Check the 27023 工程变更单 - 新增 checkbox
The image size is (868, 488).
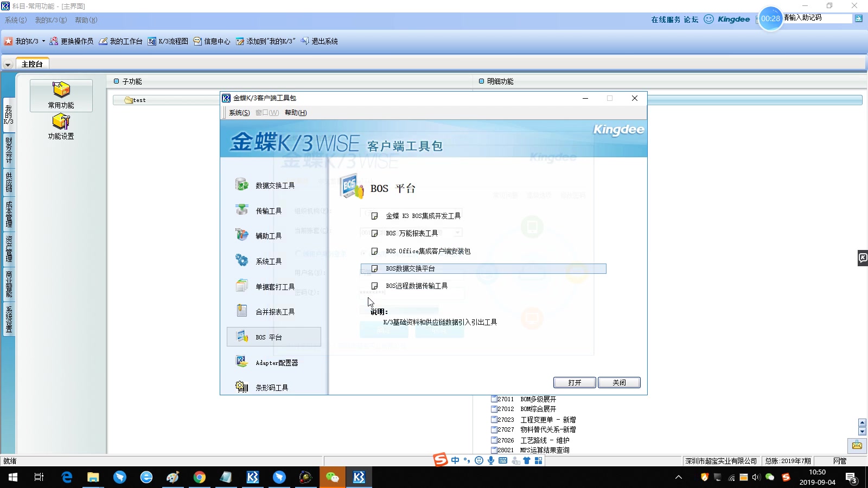click(x=494, y=420)
